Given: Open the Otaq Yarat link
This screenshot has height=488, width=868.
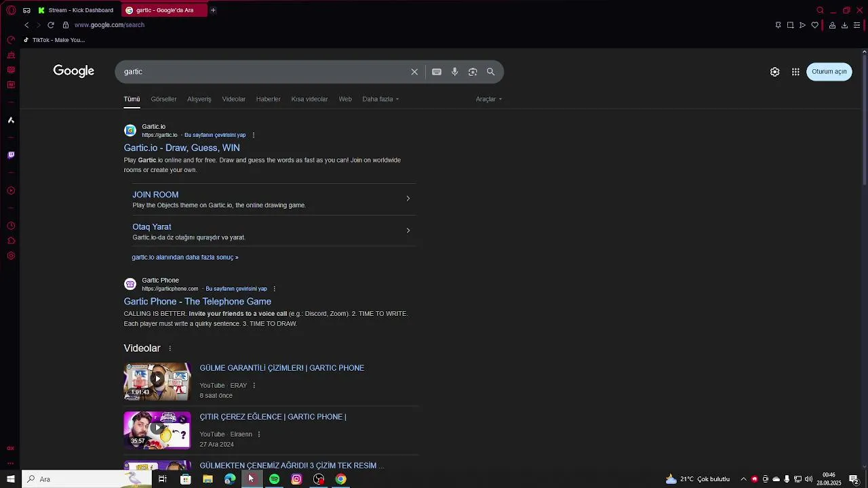Looking at the screenshot, I should (x=152, y=227).
